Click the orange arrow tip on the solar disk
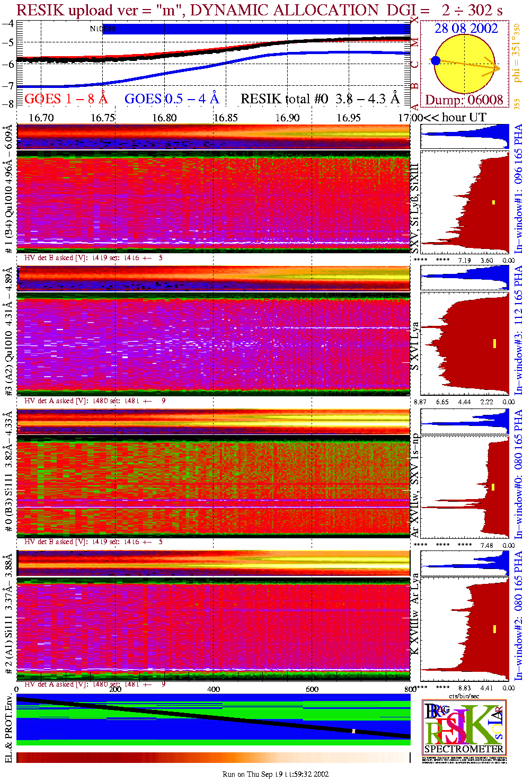Screen dimensions: 532x782 (498, 68)
